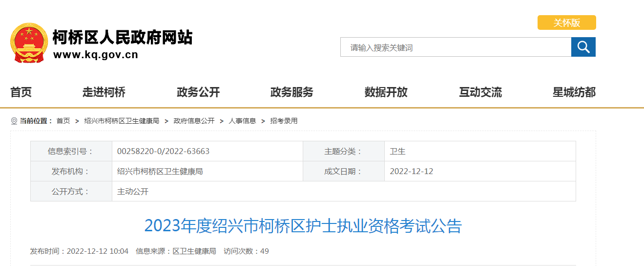Open the 数据开放 menu item

386,92
